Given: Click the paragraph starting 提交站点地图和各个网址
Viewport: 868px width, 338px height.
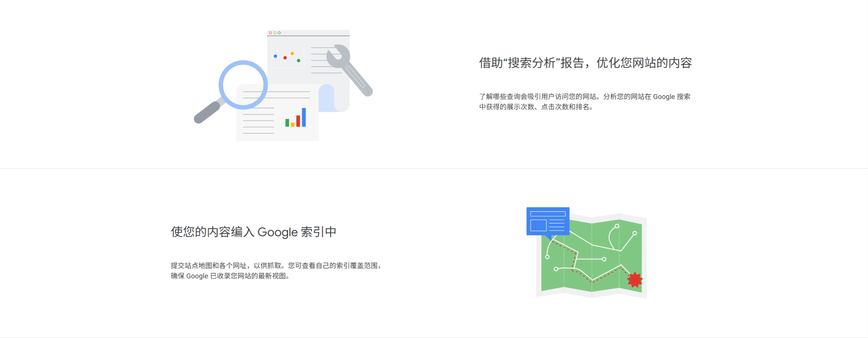Looking at the screenshot, I should pyautogui.click(x=276, y=270).
